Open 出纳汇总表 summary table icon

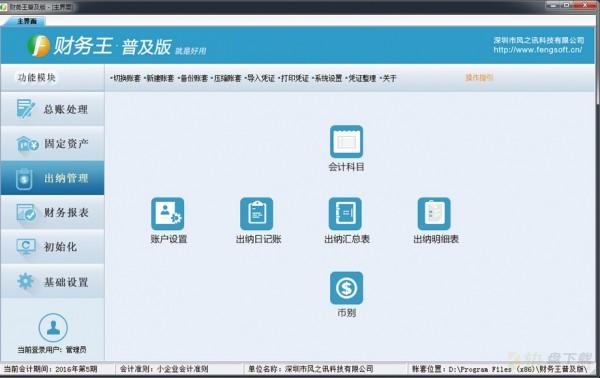pyautogui.click(x=345, y=213)
